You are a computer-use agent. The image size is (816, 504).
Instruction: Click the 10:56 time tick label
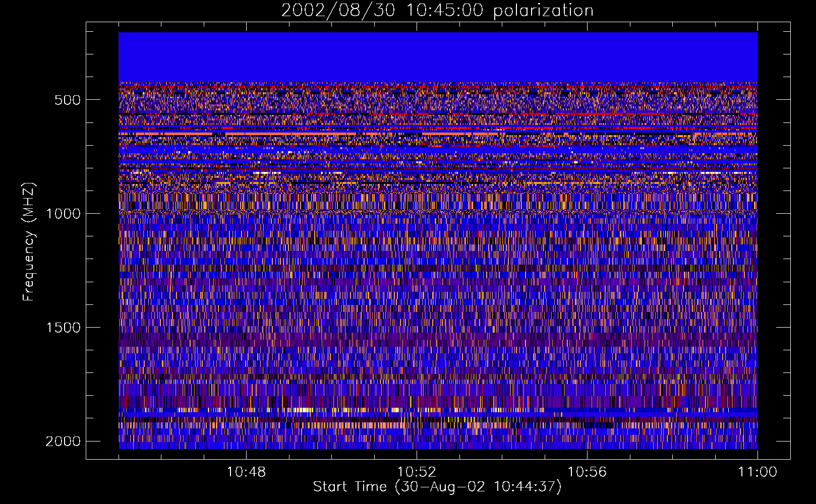pos(587,472)
